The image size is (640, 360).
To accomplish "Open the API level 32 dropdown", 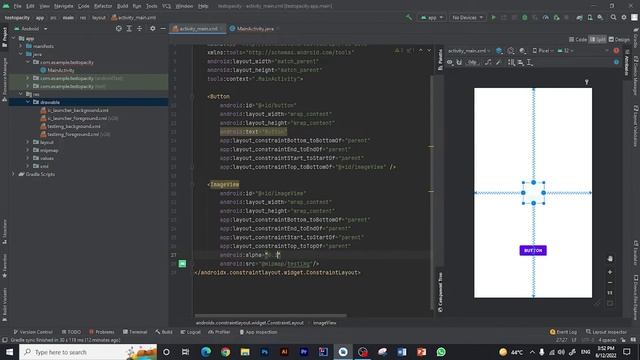I will click(565, 51).
